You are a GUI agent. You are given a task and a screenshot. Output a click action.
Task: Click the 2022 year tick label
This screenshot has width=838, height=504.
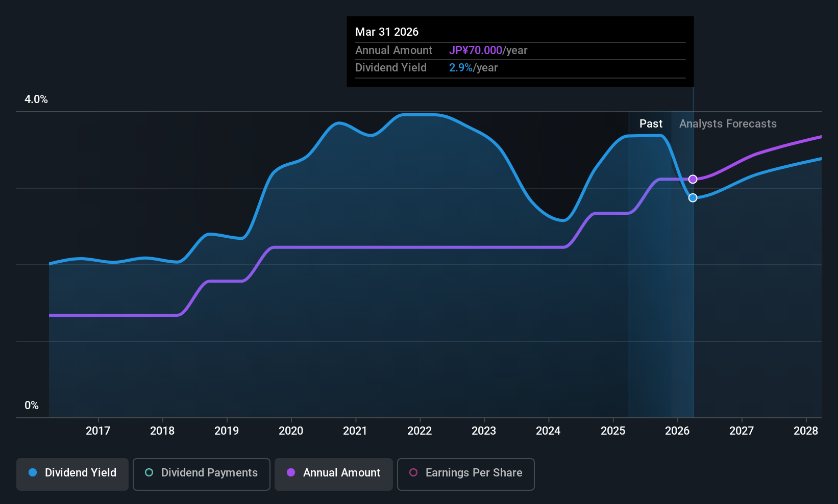pos(420,431)
